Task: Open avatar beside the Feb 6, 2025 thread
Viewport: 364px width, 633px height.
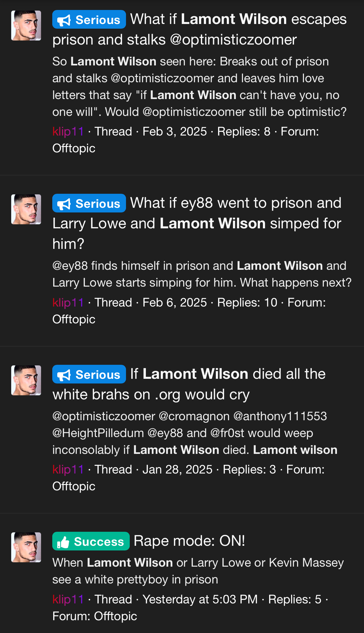Action: (26, 209)
